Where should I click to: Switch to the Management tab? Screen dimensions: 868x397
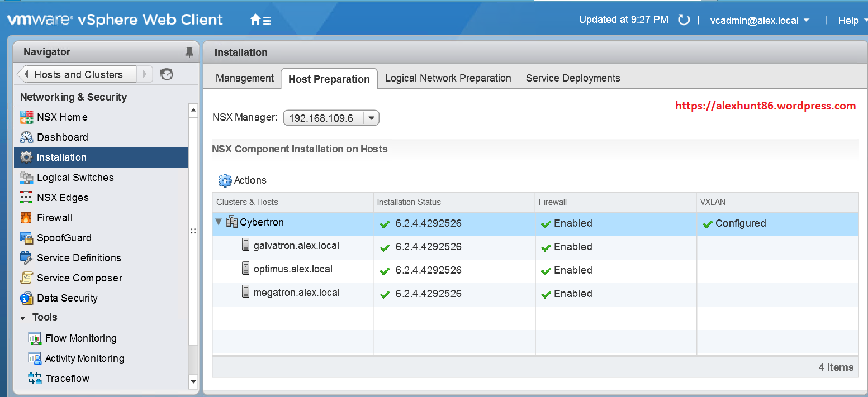pos(244,78)
